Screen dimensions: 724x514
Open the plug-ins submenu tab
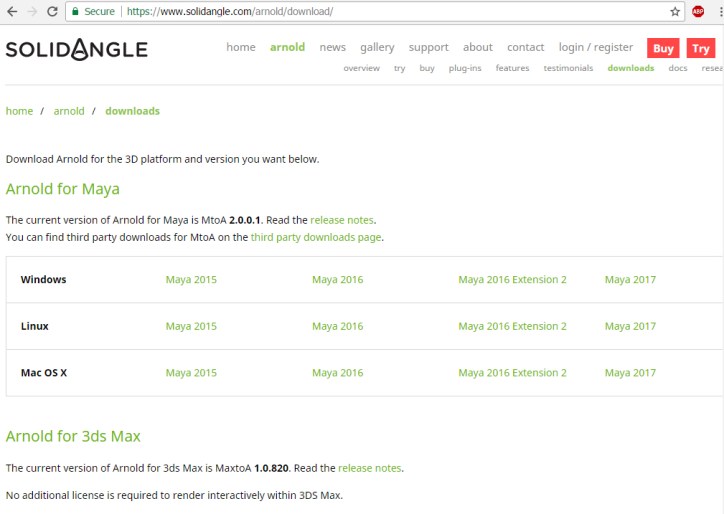point(464,68)
